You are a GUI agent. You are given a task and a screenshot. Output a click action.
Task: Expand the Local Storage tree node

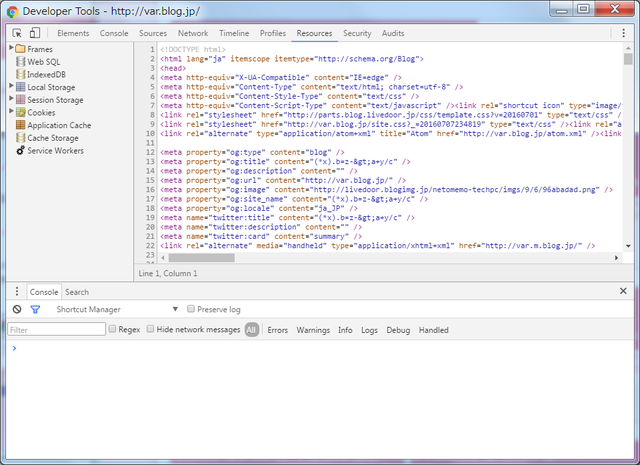pyautogui.click(x=11, y=86)
